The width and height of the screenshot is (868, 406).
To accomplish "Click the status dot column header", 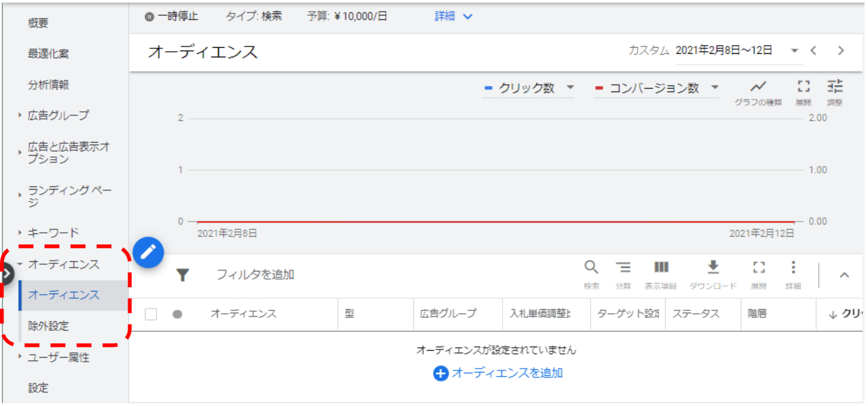I will 178,314.
